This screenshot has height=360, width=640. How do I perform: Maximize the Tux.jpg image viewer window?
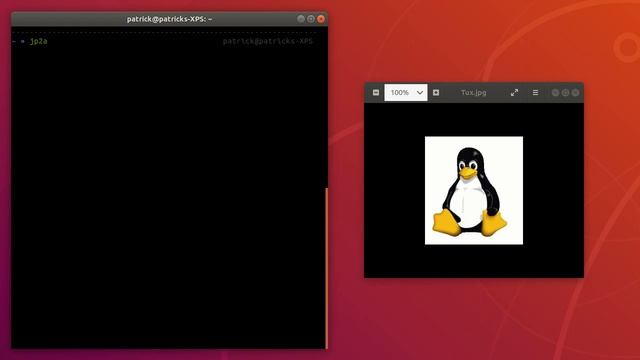tap(565, 93)
